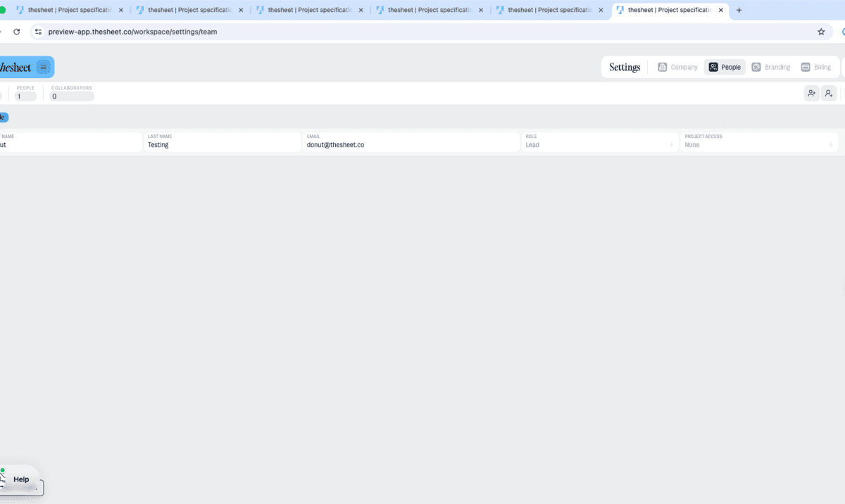This screenshot has width=845, height=504.
Task: Go to the Billing settings tab
Action: [x=816, y=68]
